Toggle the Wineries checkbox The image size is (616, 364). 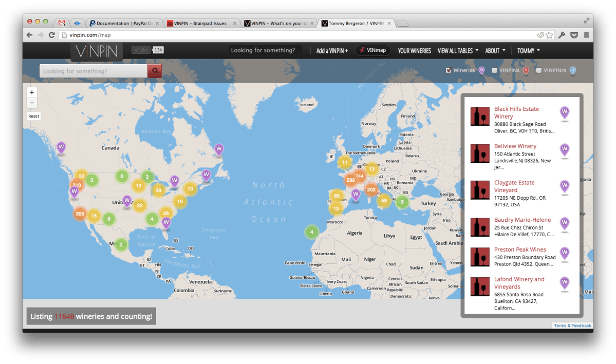coord(448,70)
